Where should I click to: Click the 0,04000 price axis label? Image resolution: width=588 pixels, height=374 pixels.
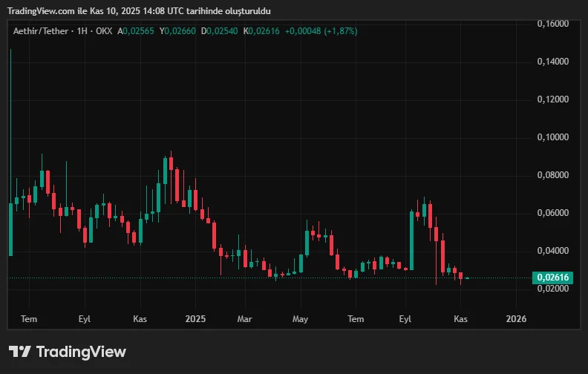[x=552, y=251]
